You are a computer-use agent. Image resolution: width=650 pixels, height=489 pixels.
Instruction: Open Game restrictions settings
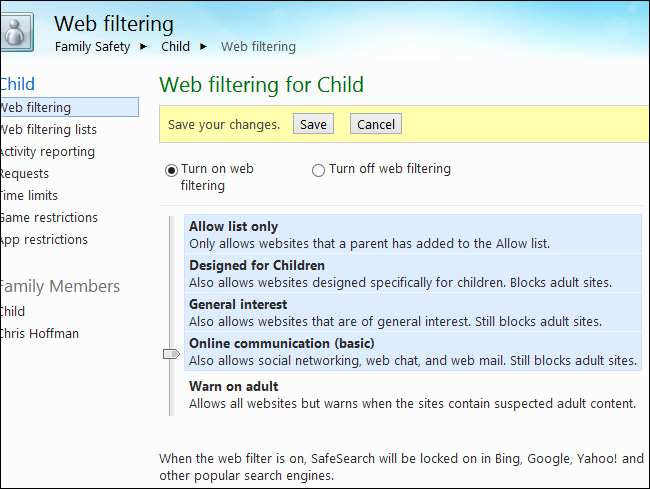pyautogui.click(x=49, y=218)
